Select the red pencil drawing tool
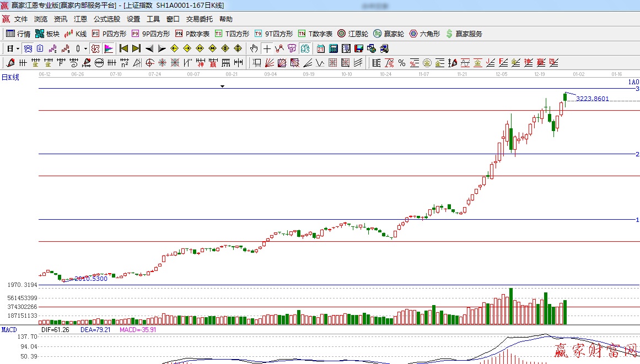The width and height of the screenshot is (640, 364). pyautogui.click(x=10, y=63)
